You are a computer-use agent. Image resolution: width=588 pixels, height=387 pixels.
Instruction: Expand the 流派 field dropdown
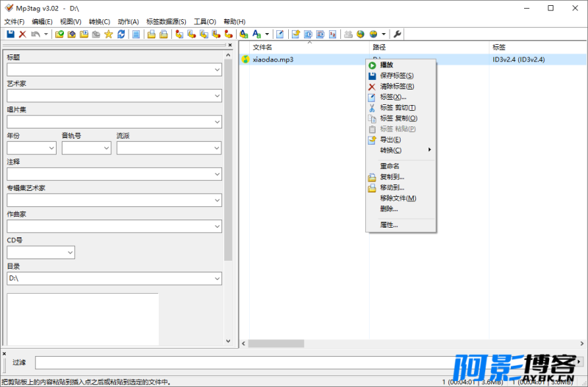[217, 148]
